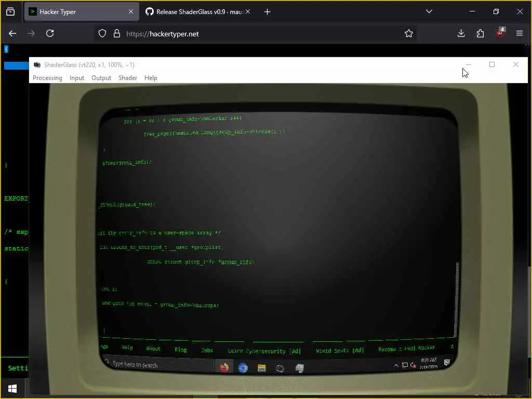
Task: Open the browser extensions menu
Action: (480, 34)
